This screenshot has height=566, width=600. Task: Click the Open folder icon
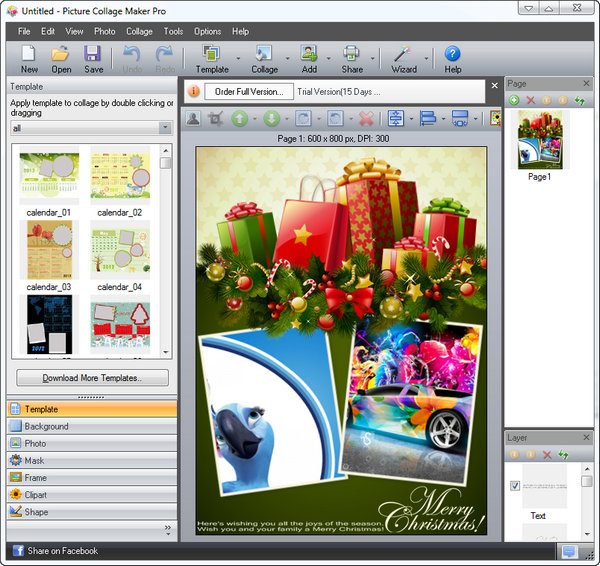61,54
